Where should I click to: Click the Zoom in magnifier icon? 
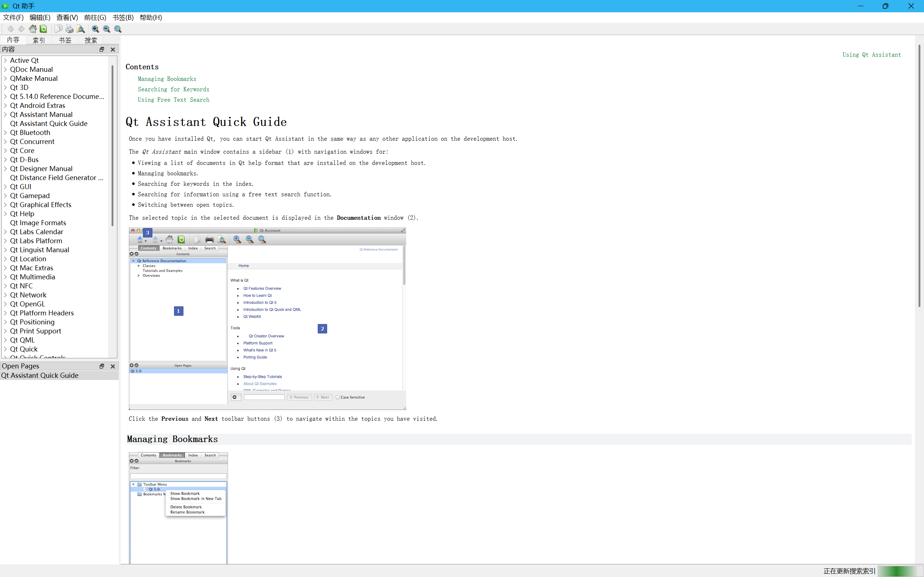(x=95, y=29)
